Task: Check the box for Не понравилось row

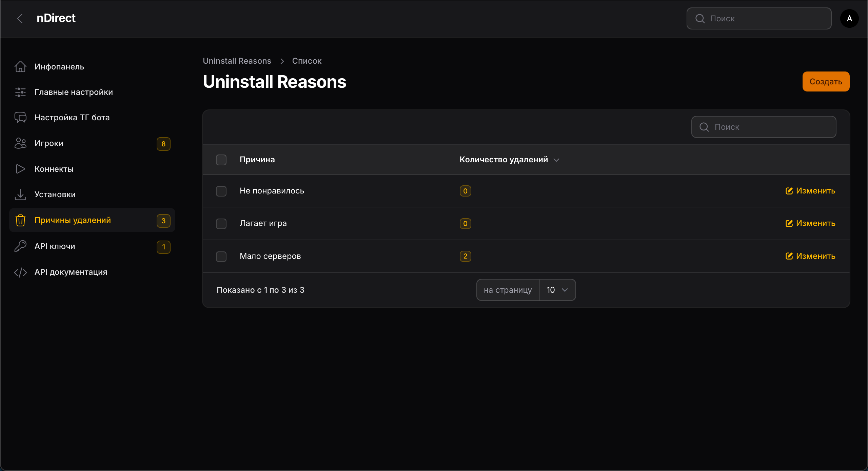Action: [221, 191]
